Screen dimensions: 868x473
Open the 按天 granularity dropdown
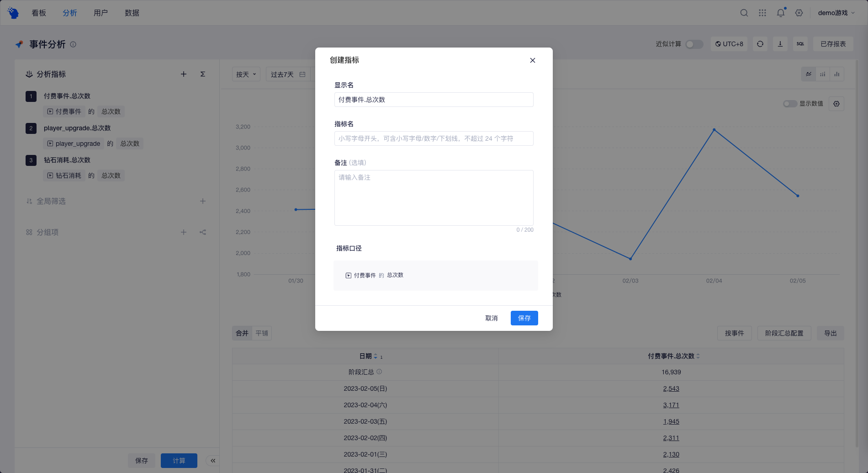pos(246,74)
